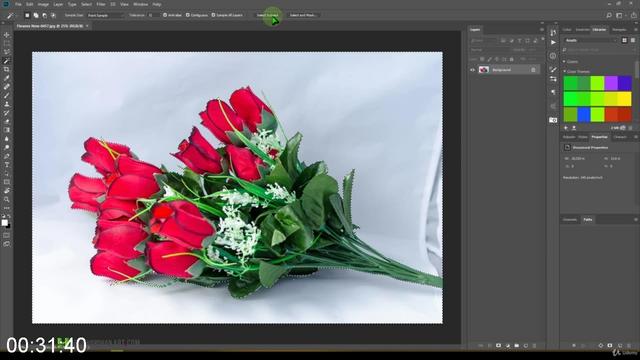Switch Libraries panel to grid view

tap(624, 40)
